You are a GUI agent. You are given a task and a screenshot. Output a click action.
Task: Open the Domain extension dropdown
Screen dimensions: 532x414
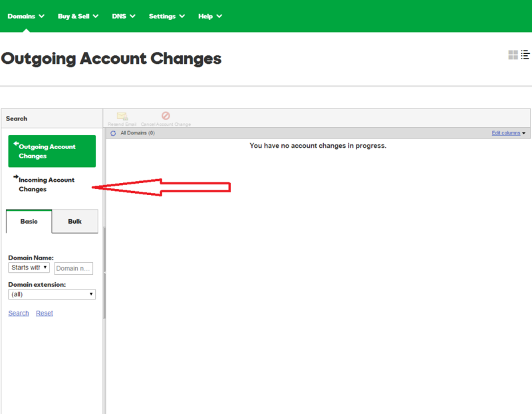[x=52, y=294]
